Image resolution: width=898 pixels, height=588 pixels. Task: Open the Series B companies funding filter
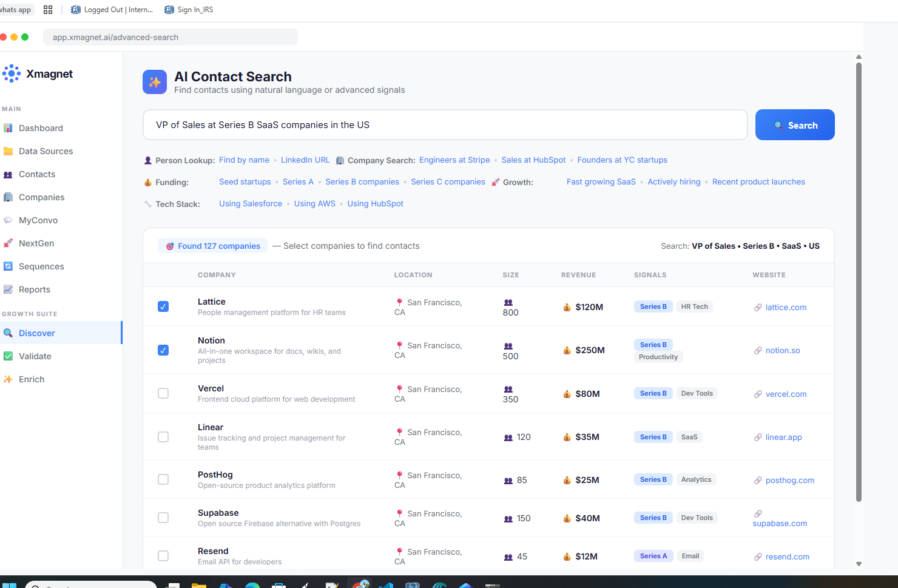[362, 181]
